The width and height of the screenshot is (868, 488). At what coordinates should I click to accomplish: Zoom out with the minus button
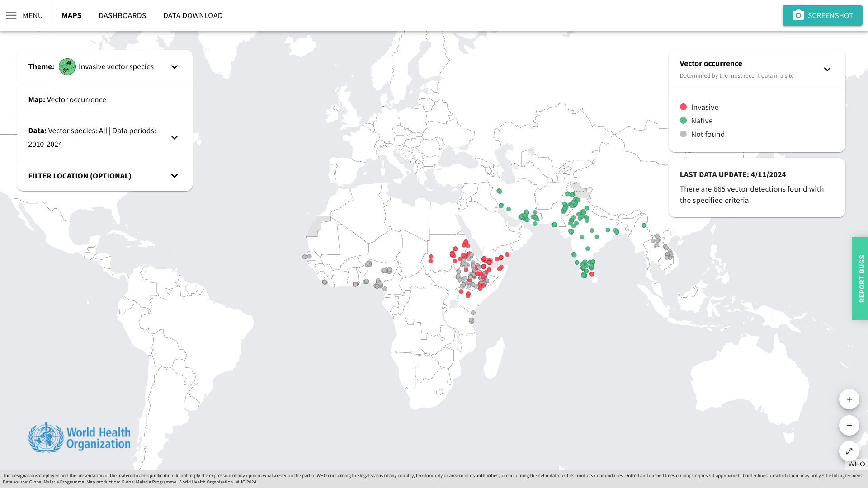click(x=849, y=426)
